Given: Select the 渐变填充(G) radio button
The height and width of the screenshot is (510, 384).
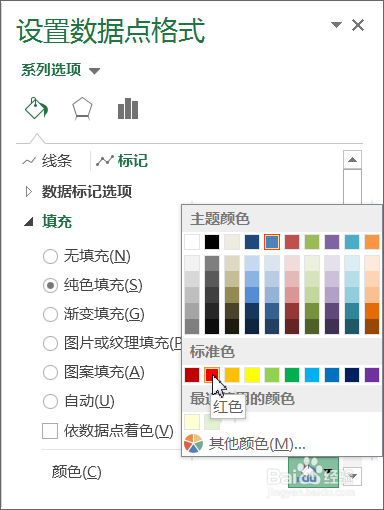Looking at the screenshot, I should 50,314.
